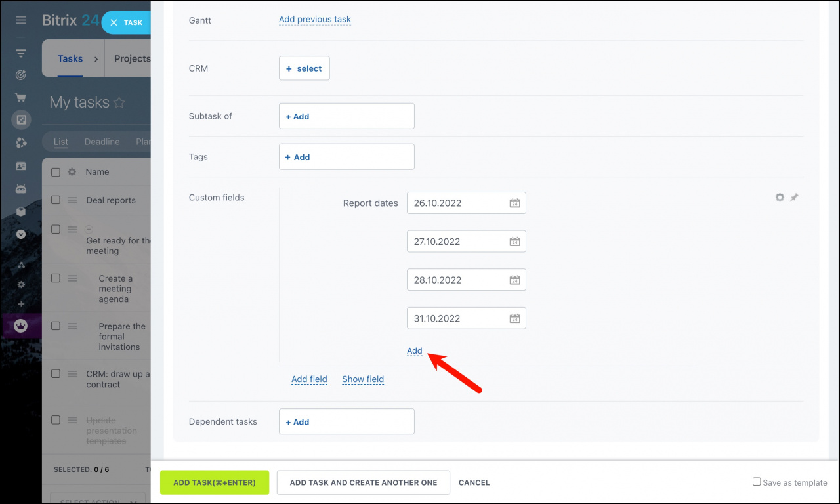Open the sitemap structure sidebar icon
The image size is (840, 504).
[x=21, y=265]
